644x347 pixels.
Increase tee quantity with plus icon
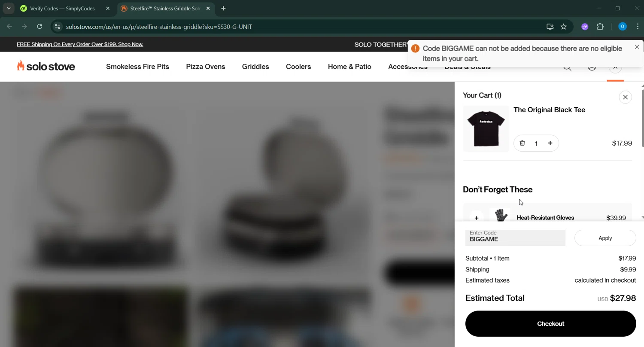(x=550, y=143)
